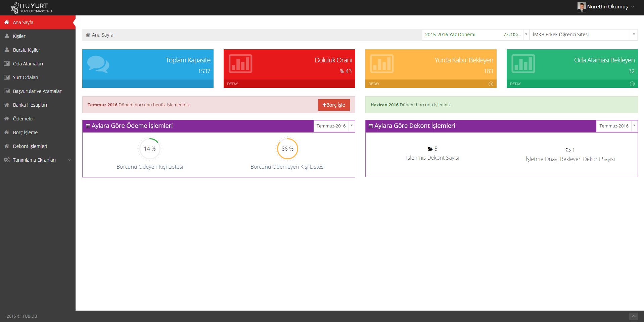Viewport: 644px width, 322px height.
Task: Click the calendar icon of Aylara Göre Dekont İşlemleri
Action: pos(371,126)
